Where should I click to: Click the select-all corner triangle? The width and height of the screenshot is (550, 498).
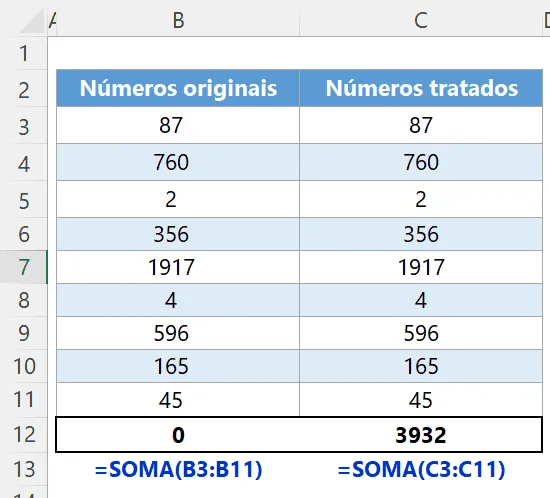click(32, 21)
